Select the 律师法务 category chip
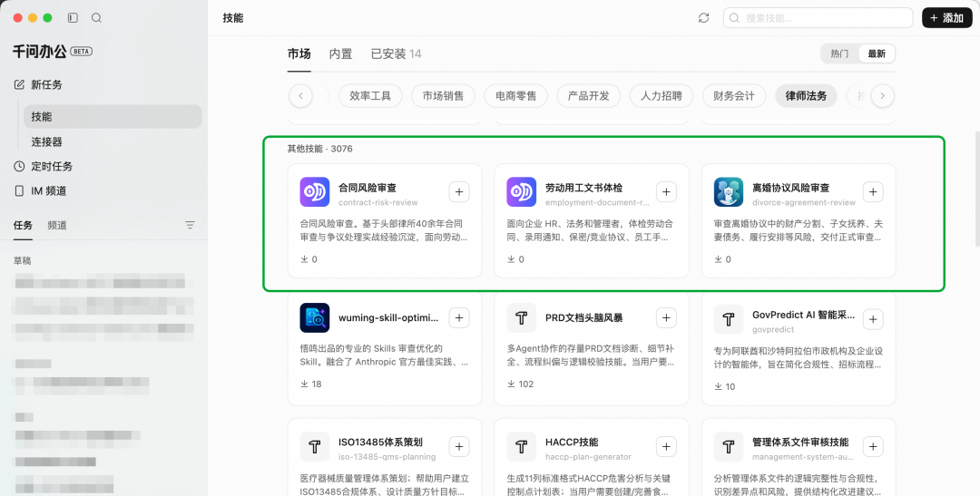The width and height of the screenshot is (980, 496). [807, 95]
